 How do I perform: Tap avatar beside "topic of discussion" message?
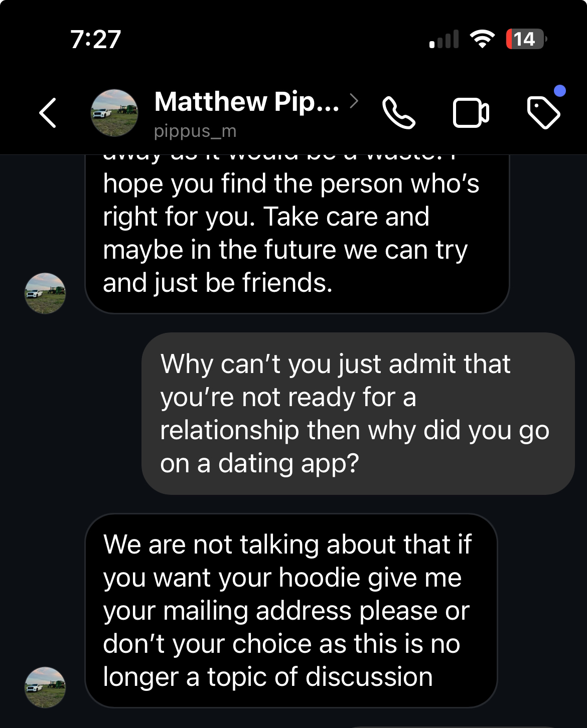(x=45, y=687)
